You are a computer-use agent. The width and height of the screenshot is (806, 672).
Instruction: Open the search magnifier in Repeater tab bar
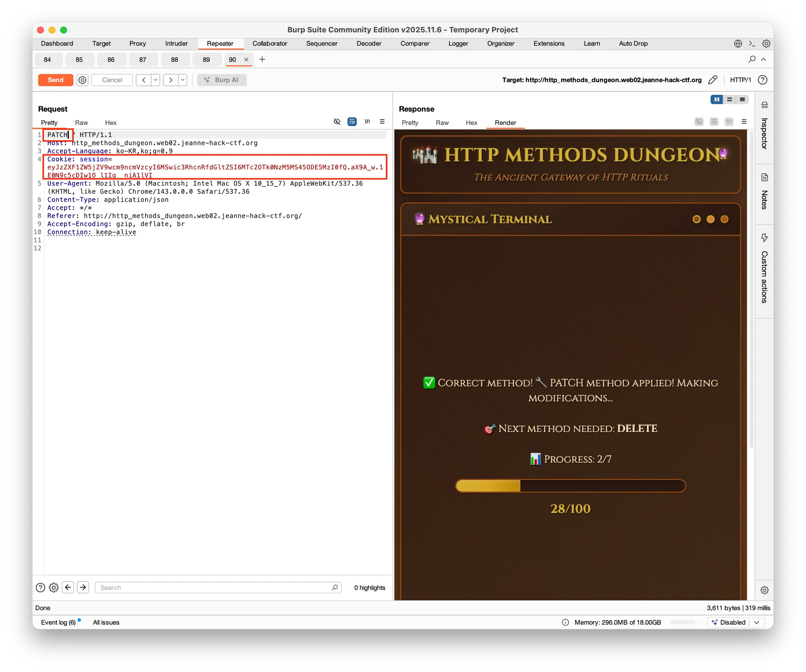752,59
